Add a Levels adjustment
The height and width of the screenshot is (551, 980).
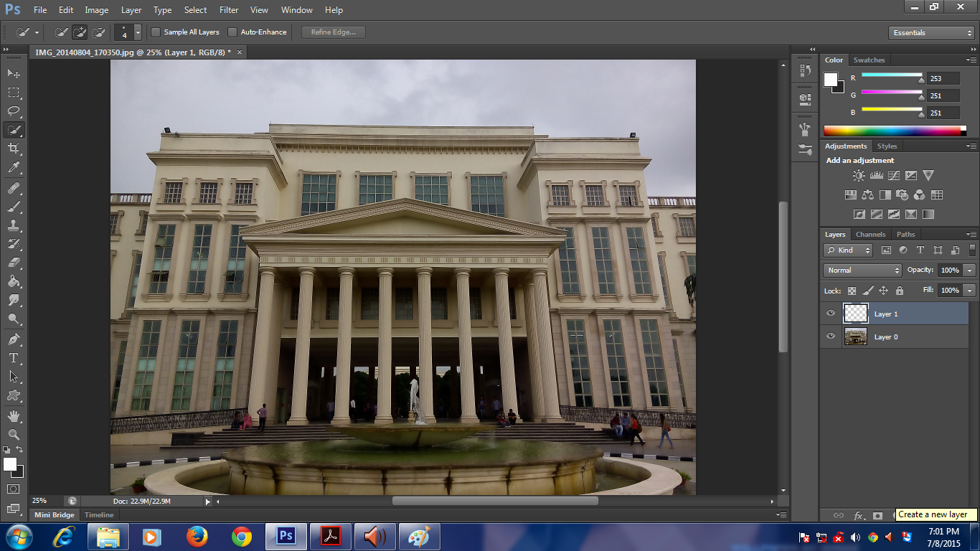click(876, 175)
